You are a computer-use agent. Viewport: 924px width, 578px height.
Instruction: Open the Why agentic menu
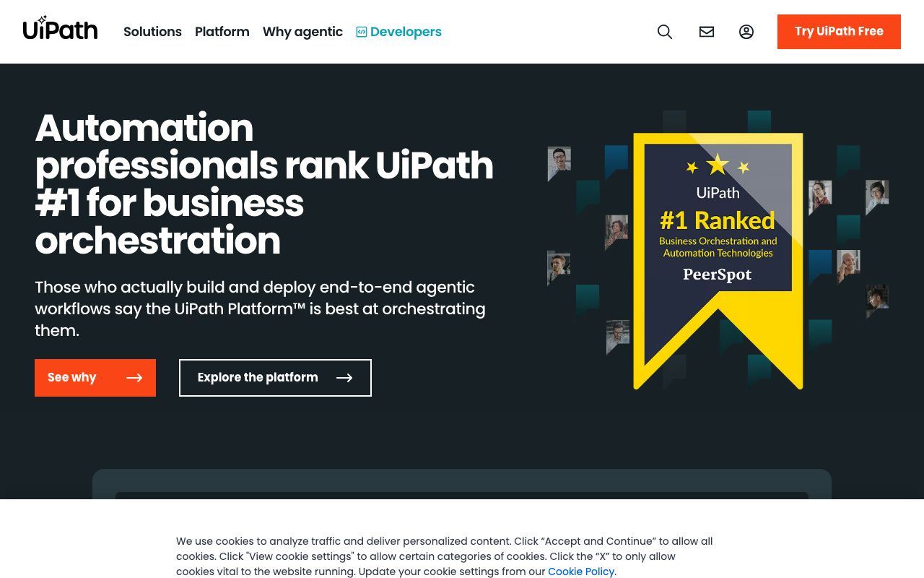(302, 32)
